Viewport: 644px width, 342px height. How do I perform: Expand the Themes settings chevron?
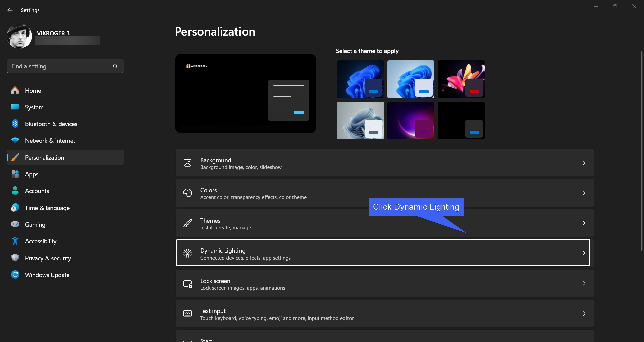[584, 223]
